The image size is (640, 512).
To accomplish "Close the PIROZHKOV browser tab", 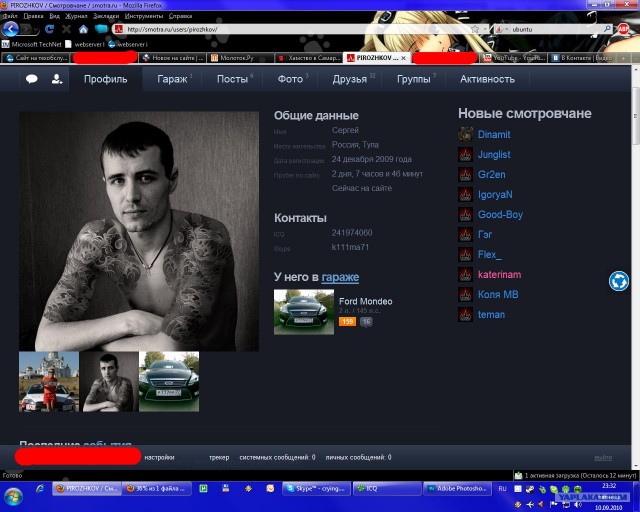I will click(x=403, y=58).
